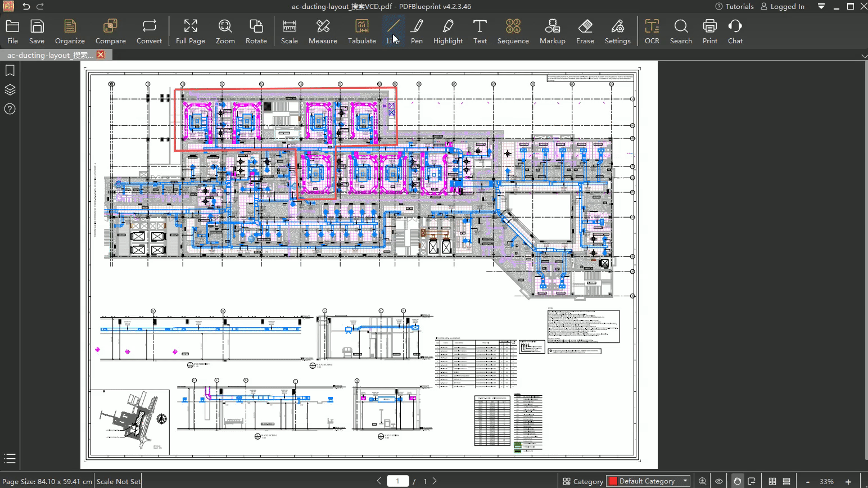The width and height of the screenshot is (868, 488).
Task: Choose the Highlight tool
Action: [447, 31]
